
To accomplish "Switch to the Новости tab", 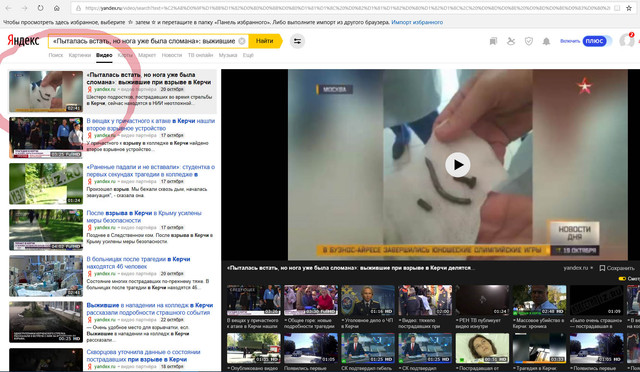I will click(x=171, y=55).
